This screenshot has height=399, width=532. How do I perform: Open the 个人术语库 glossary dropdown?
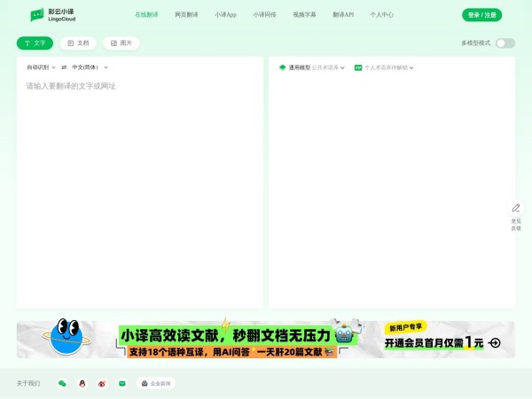[385, 67]
